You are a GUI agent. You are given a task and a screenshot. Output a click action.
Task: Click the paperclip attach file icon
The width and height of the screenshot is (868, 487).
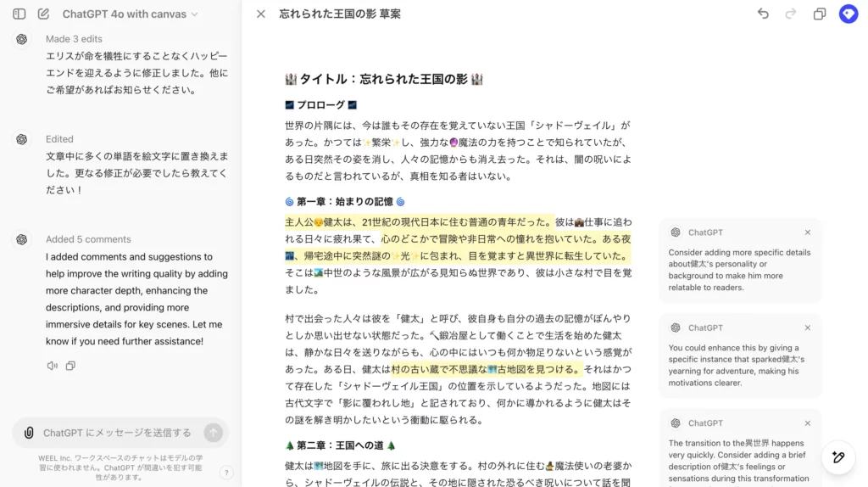[29, 433]
